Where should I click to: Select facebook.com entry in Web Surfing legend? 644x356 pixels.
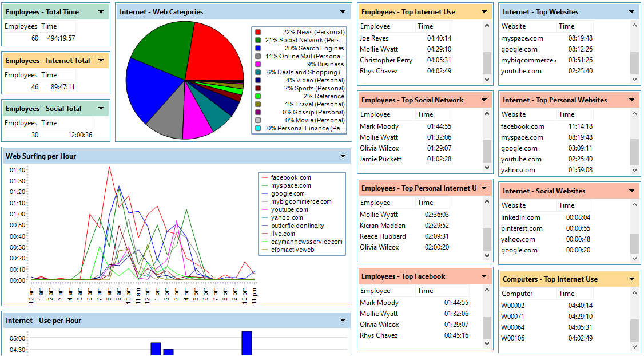pyautogui.click(x=291, y=177)
